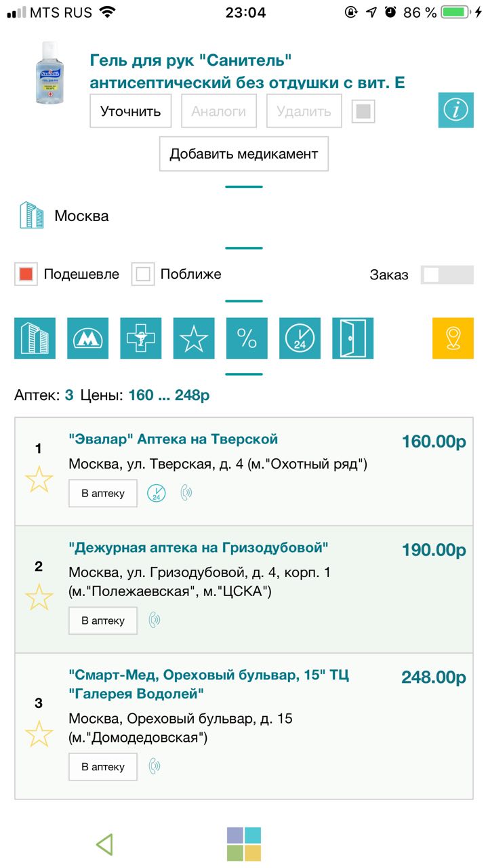Click the Аналоги button
Viewport: 488px width, 868px height.
click(219, 111)
